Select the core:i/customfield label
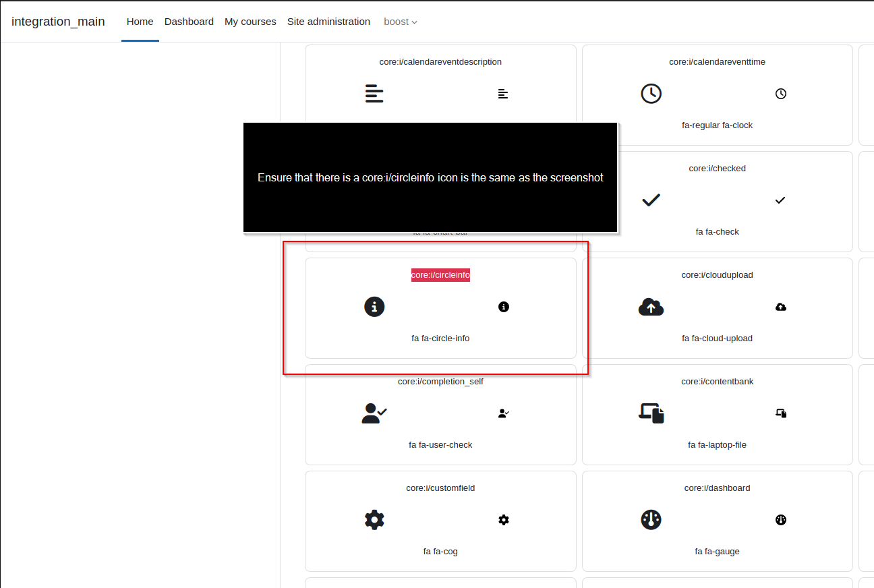874x588 pixels. 440,488
